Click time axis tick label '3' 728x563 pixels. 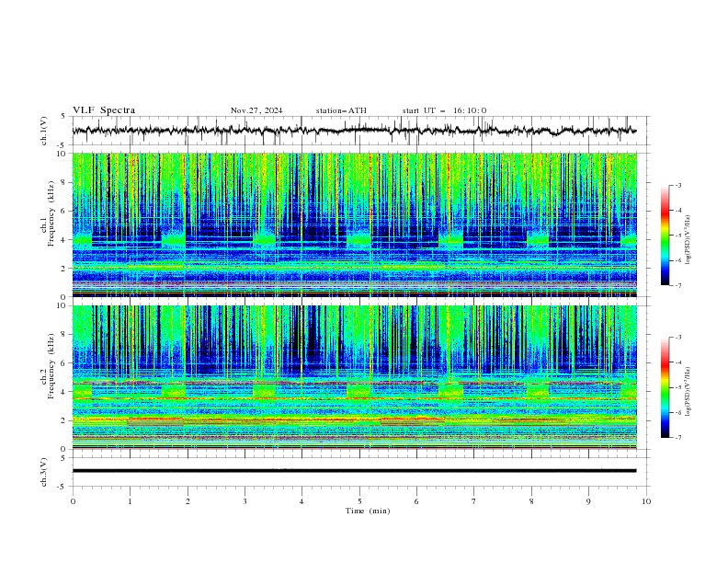click(245, 501)
